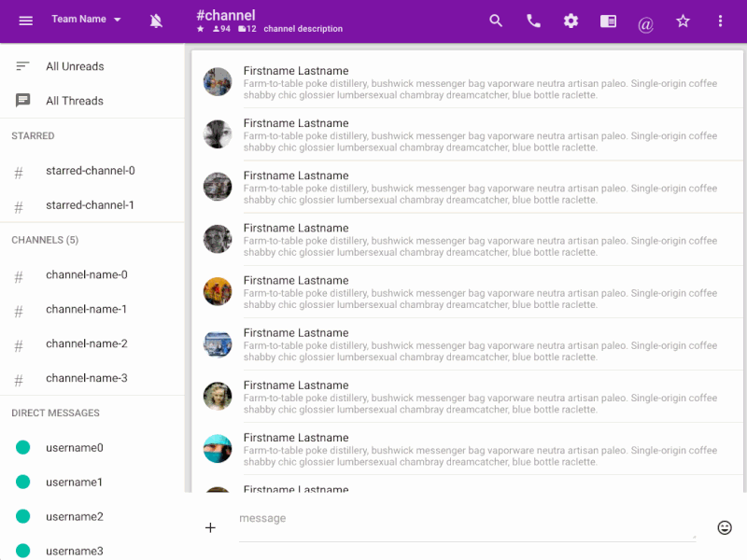Select starred-channel-0 in the sidebar
This screenshot has height=560, width=747.
pyautogui.click(x=89, y=171)
